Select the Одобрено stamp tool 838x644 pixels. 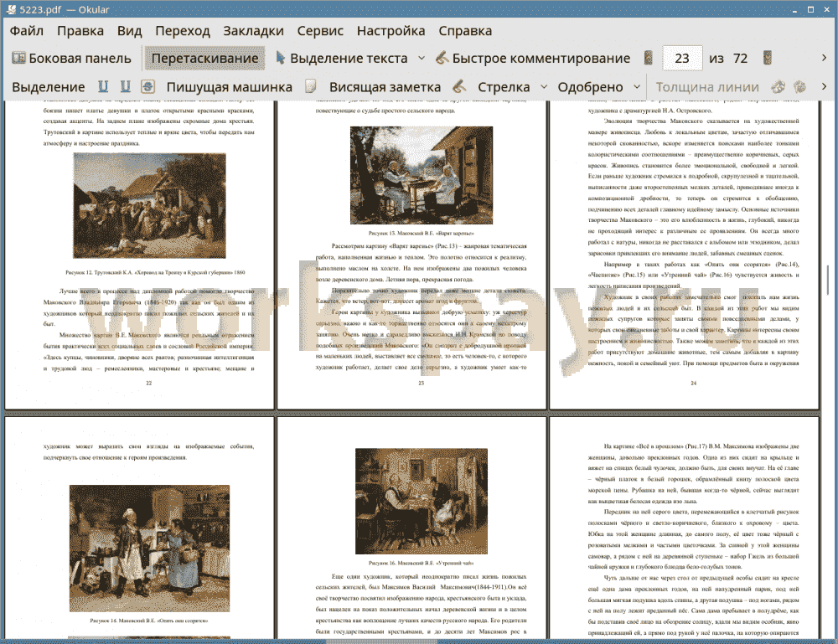click(590, 87)
